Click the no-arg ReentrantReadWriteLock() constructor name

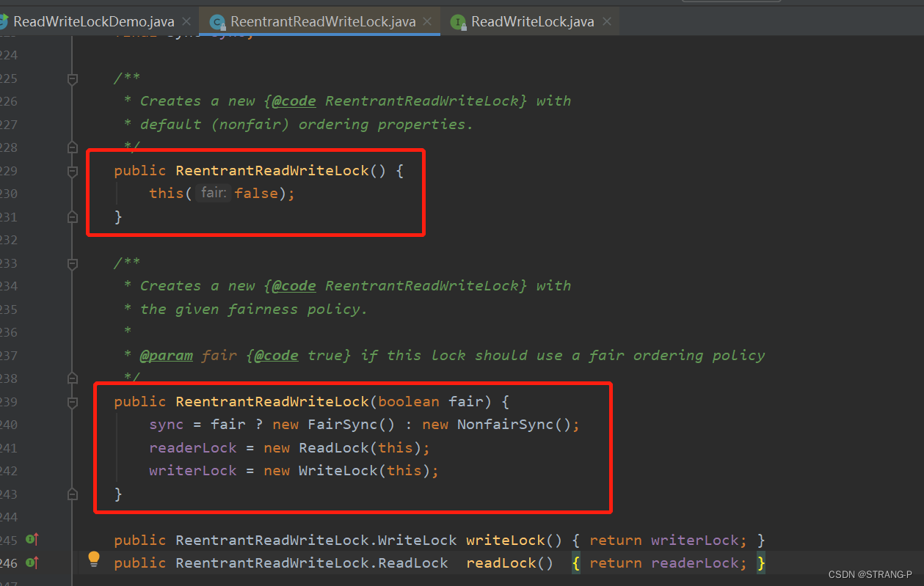[272, 171]
